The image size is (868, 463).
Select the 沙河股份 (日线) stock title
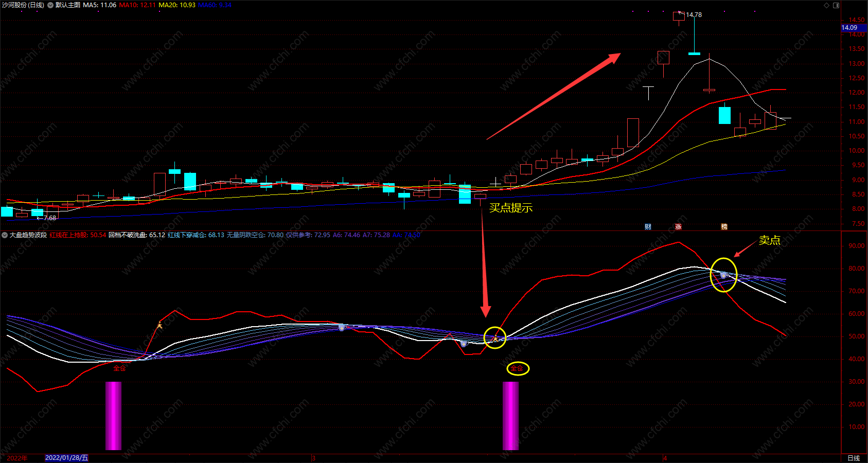tap(23, 5)
